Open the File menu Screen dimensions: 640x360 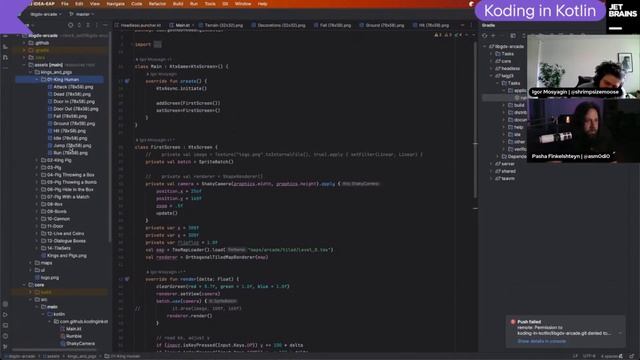point(65,4)
